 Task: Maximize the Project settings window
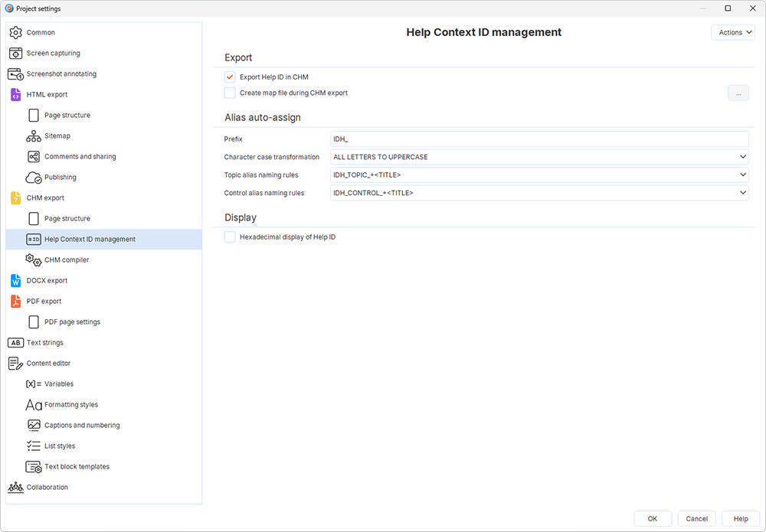(728, 8)
